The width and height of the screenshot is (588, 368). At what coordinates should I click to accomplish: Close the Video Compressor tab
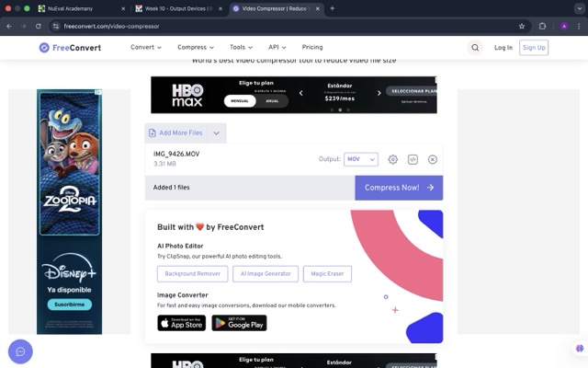318,8
